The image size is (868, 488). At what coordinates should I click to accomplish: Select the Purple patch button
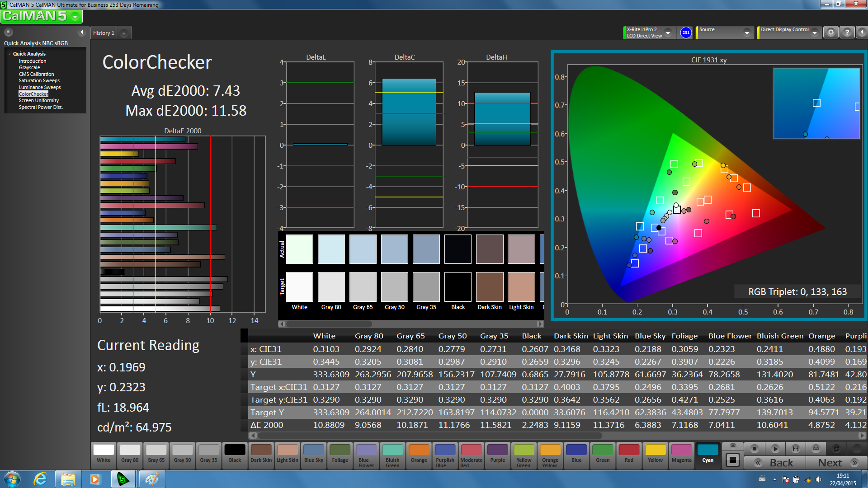point(497,455)
